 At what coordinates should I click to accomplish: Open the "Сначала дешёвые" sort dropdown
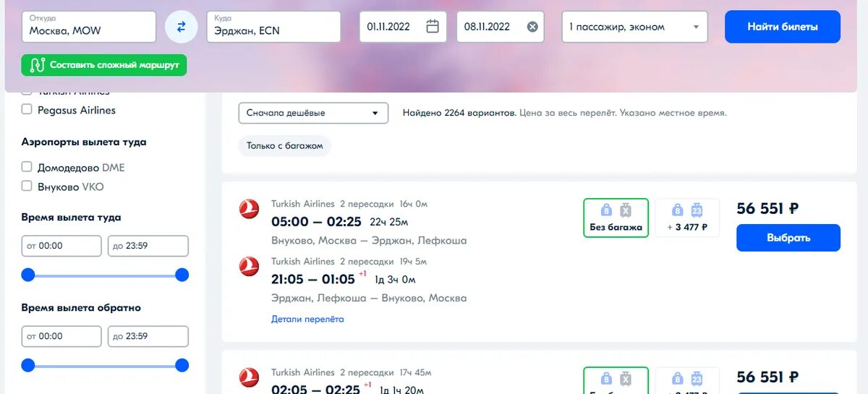coord(313,114)
